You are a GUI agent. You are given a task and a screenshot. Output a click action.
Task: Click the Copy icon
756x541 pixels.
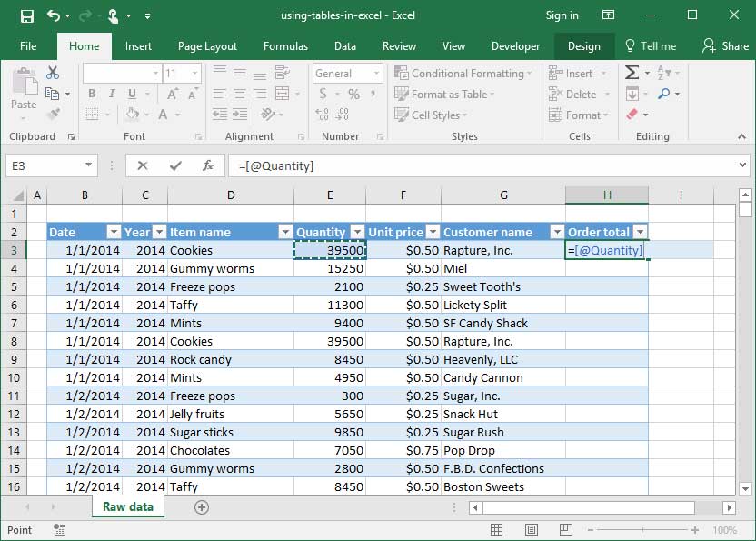pyautogui.click(x=52, y=93)
